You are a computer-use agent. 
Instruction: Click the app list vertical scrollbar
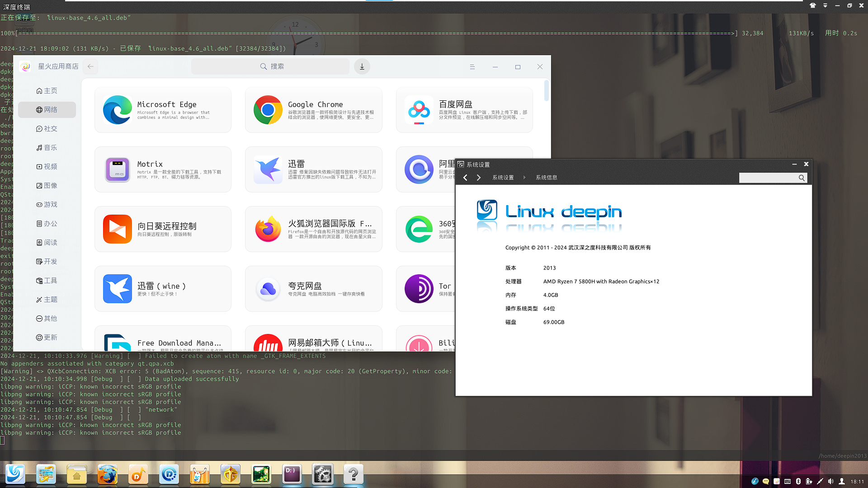click(547, 90)
